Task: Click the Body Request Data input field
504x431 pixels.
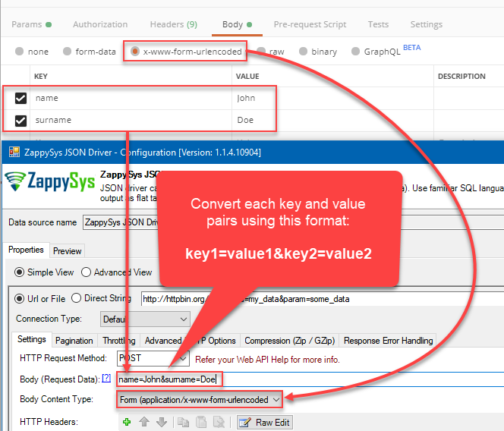Action: (304, 379)
